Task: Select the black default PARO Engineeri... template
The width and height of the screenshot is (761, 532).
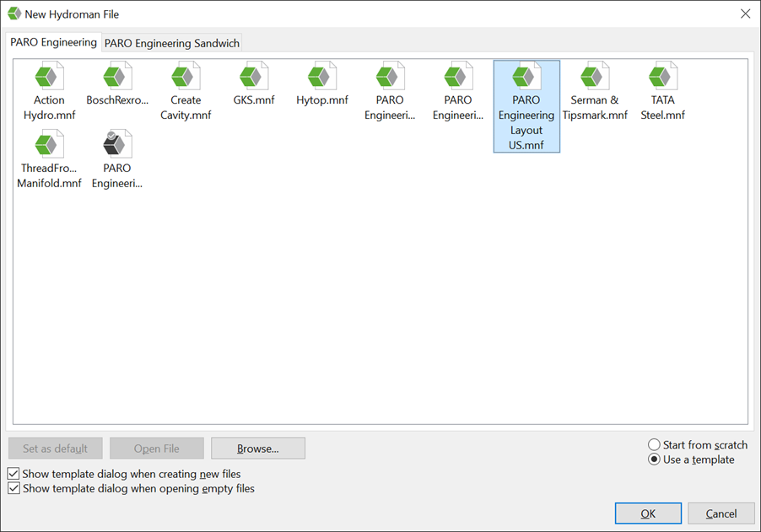Action: point(117,159)
